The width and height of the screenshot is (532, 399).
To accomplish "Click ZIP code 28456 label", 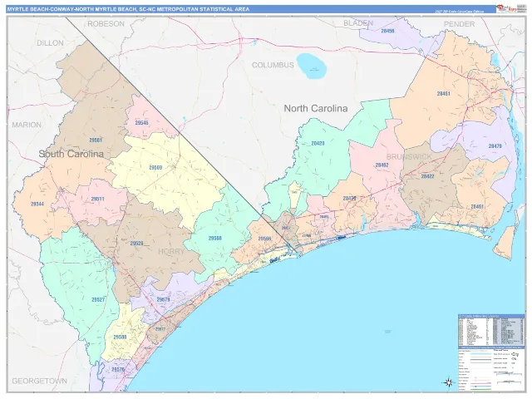I will pos(387,31).
